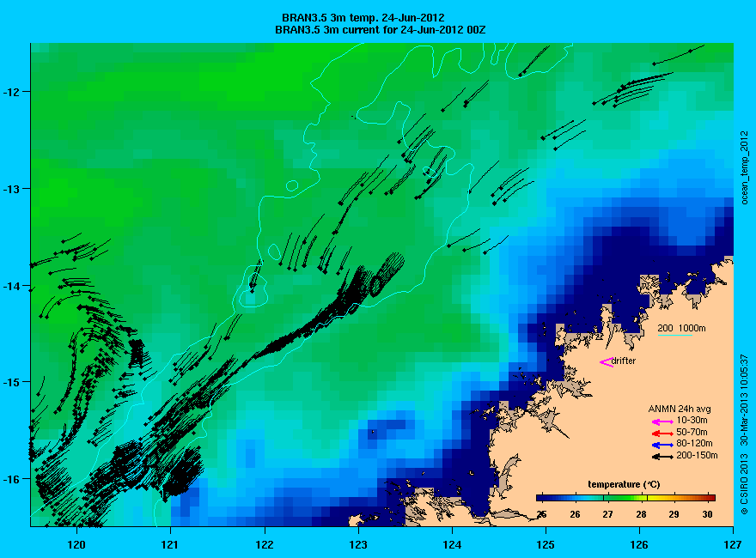Click the latitude axis label '-16'

[9, 479]
